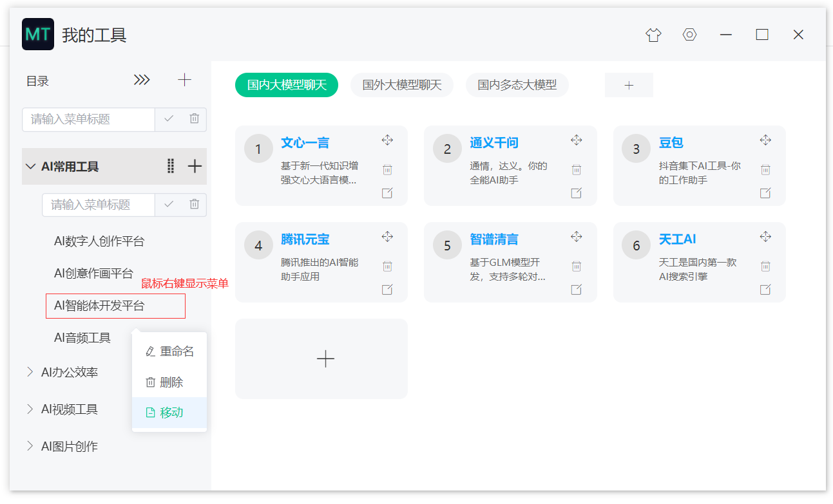Click move icon on 文心一言 card

[387, 140]
